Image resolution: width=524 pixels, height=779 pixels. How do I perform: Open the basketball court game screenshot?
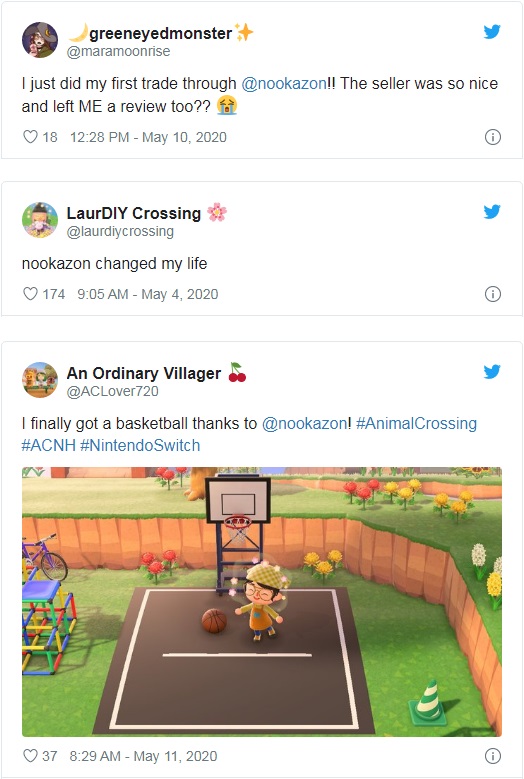pos(262,602)
